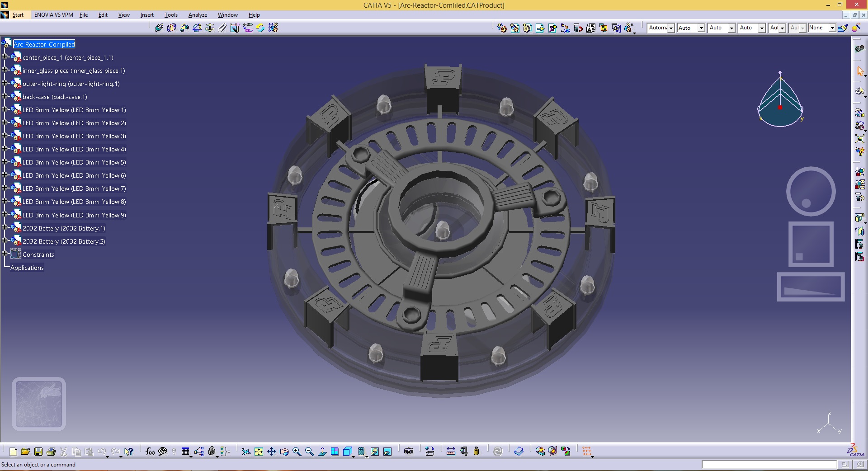
Task: Click the What's This help cursor icon
Action: pos(129,451)
